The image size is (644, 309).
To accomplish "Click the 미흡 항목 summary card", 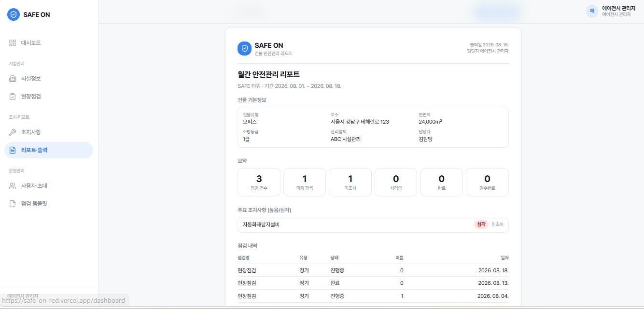I will [x=305, y=182].
